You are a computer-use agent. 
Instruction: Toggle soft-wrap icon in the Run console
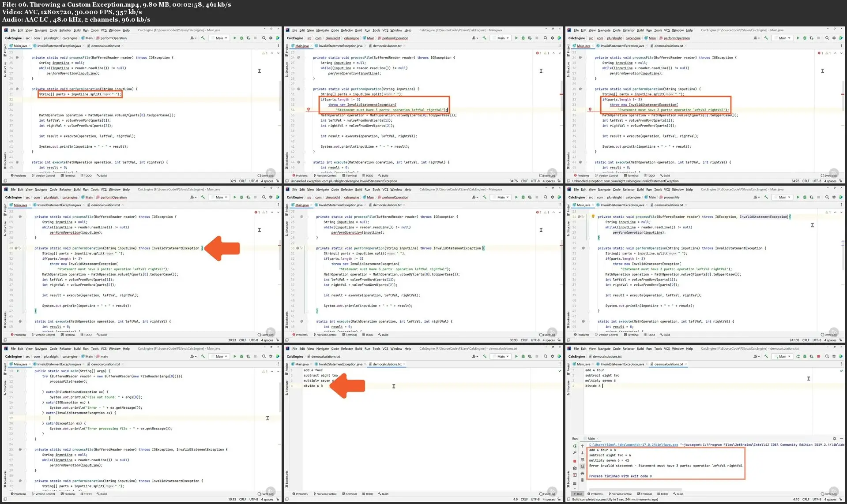point(582,460)
